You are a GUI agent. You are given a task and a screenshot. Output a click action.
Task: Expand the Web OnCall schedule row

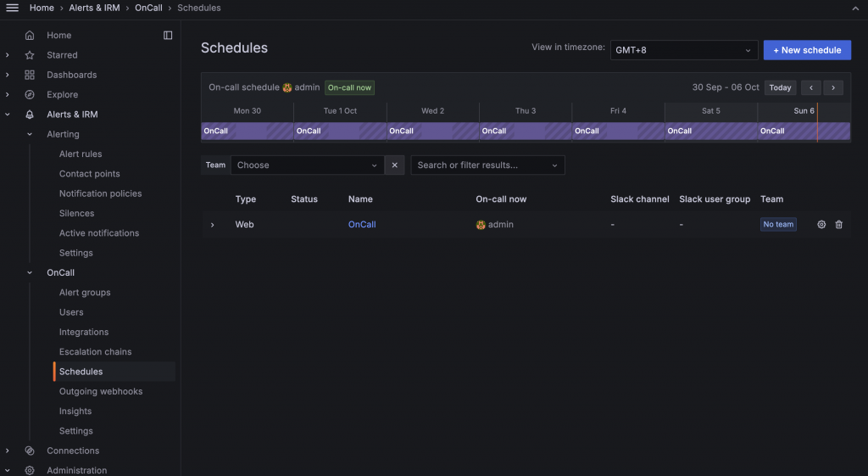pos(212,224)
